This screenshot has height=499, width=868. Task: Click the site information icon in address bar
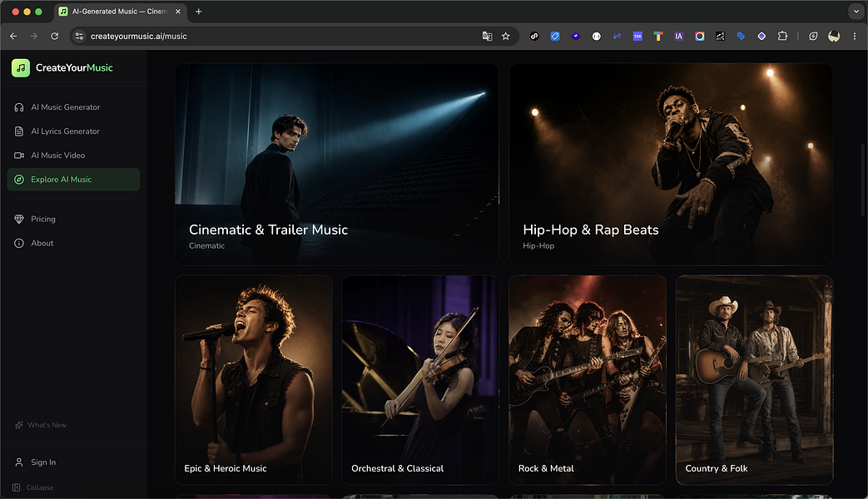tap(79, 36)
